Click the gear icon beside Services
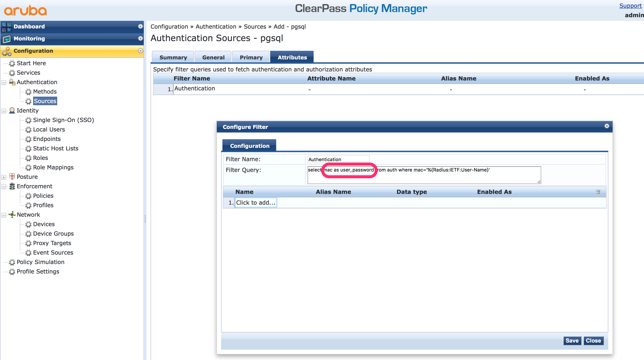Screen dimensions: 644x360 click(12, 73)
